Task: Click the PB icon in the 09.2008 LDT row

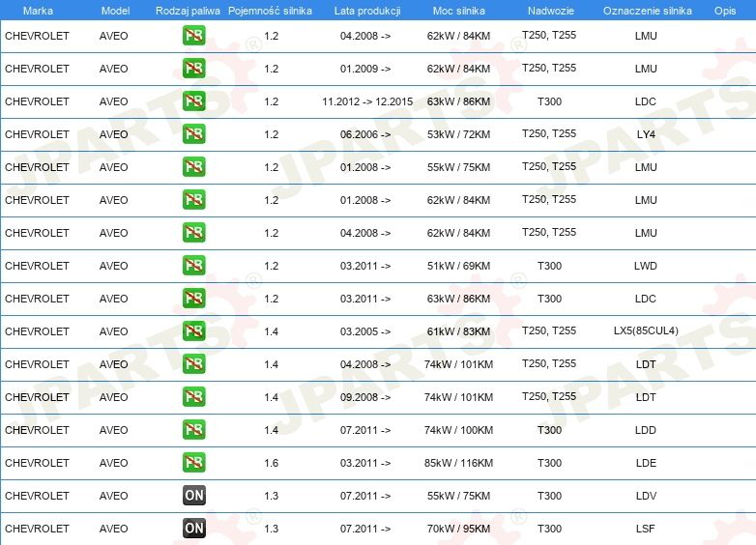Action: click(193, 397)
